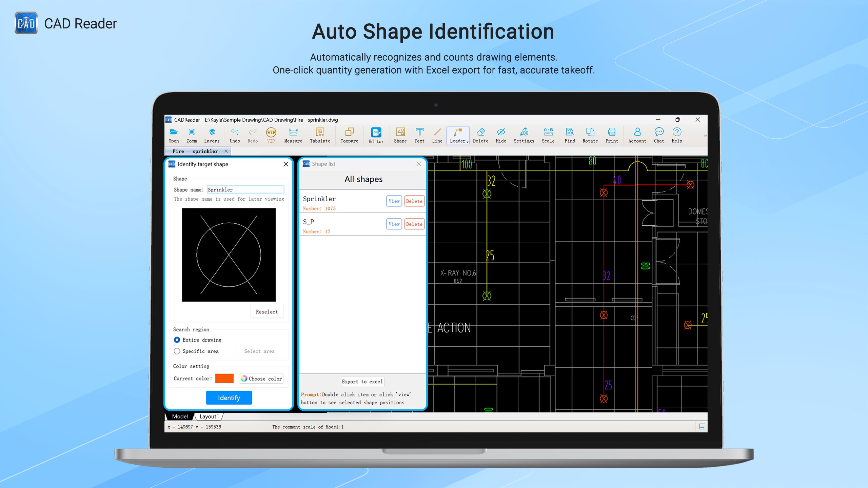
Task: Expand the Leader tool dropdown arrow
Action: [x=468, y=142]
